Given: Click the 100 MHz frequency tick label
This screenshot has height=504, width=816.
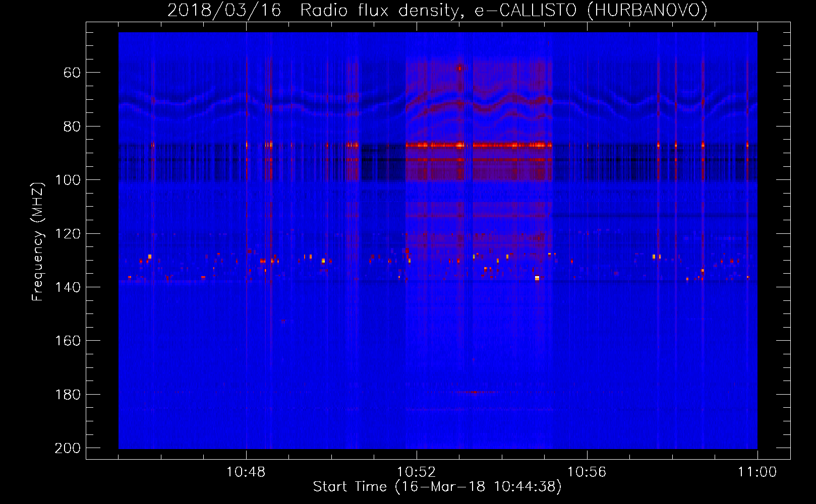Looking at the screenshot, I should click(x=68, y=180).
